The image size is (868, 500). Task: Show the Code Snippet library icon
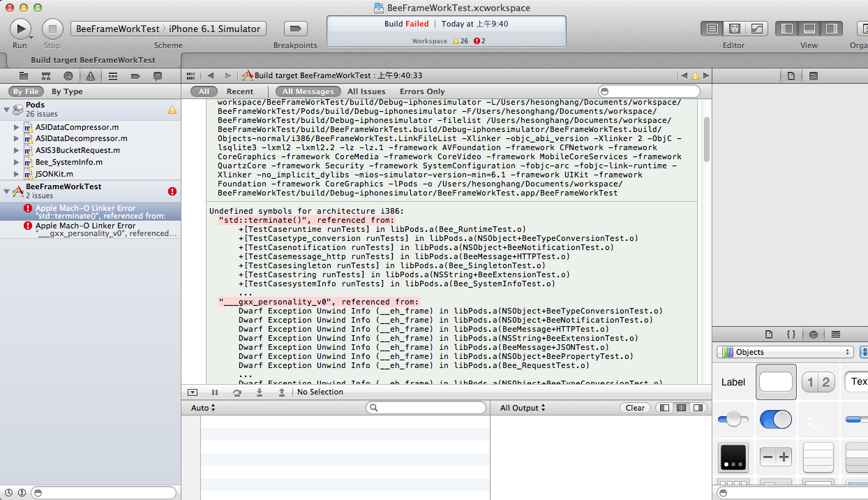(x=791, y=334)
